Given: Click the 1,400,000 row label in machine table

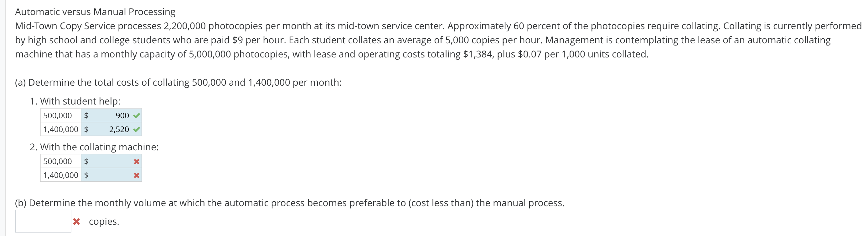Looking at the screenshot, I should point(61,175).
